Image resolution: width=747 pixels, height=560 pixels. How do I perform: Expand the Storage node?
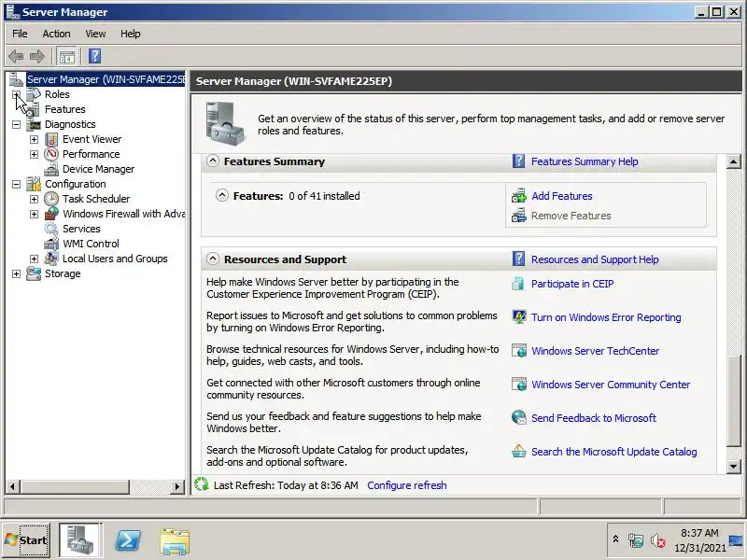pyautogui.click(x=16, y=273)
